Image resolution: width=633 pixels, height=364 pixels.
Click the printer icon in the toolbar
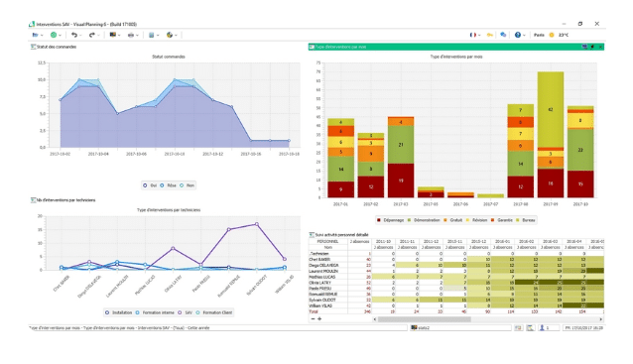pos(131,35)
